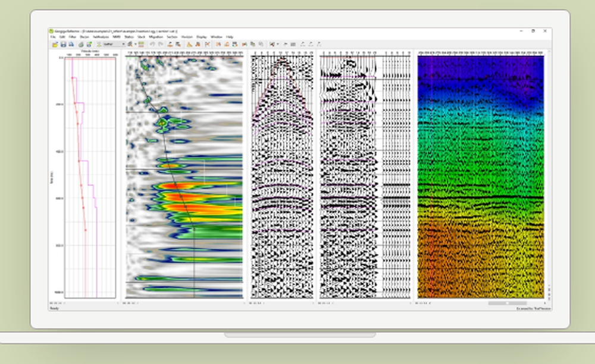The height and width of the screenshot is (364, 595).
Task: Open the Display menu
Action: click(x=202, y=37)
